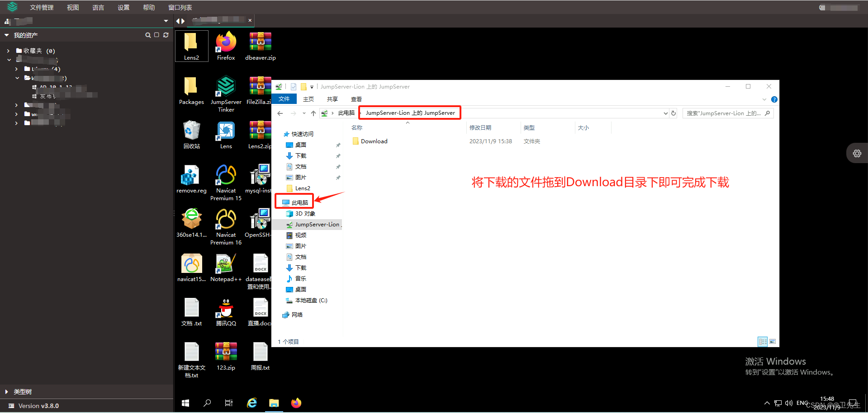
Task: Launch Firefox from the desktop
Action: [225, 43]
